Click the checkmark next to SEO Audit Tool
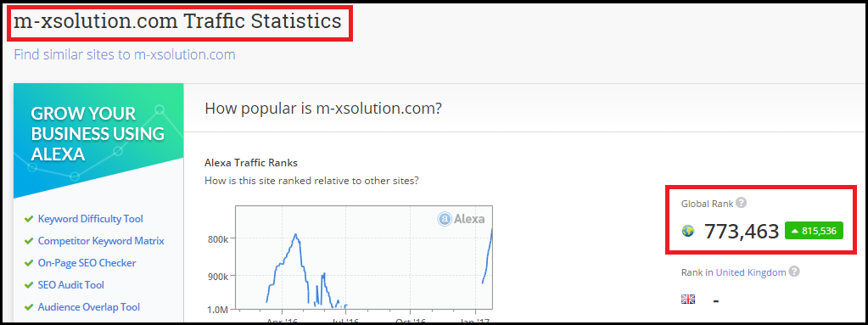This screenshot has height=325, width=868. pos(29,285)
